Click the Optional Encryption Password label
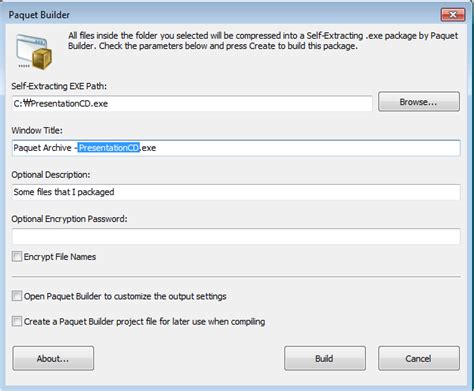 [69, 219]
